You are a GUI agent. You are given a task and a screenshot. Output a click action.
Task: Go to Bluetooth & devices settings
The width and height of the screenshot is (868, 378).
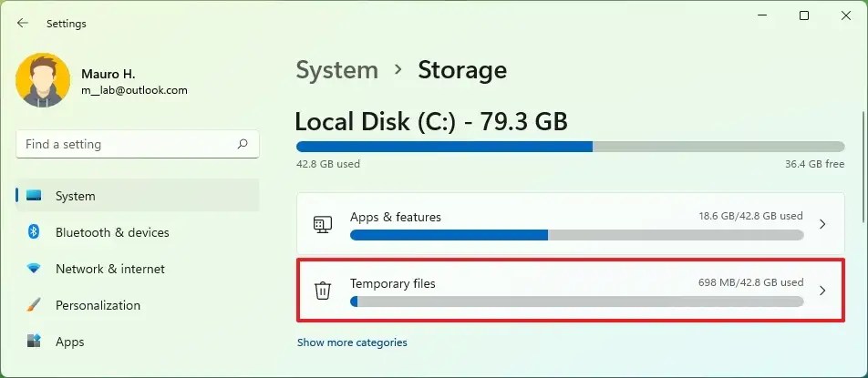[x=112, y=232]
